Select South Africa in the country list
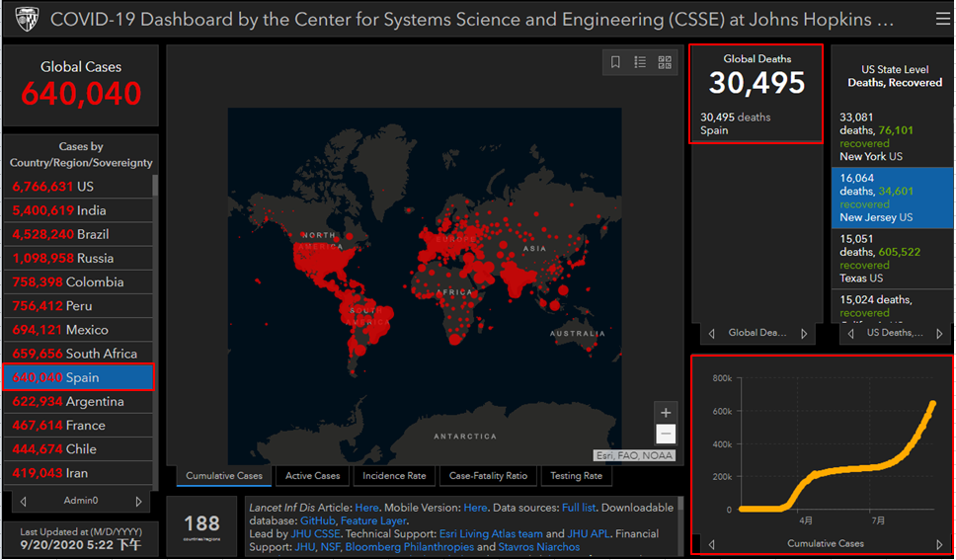Viewport: 956px width, 560px height. pos(78,354)
